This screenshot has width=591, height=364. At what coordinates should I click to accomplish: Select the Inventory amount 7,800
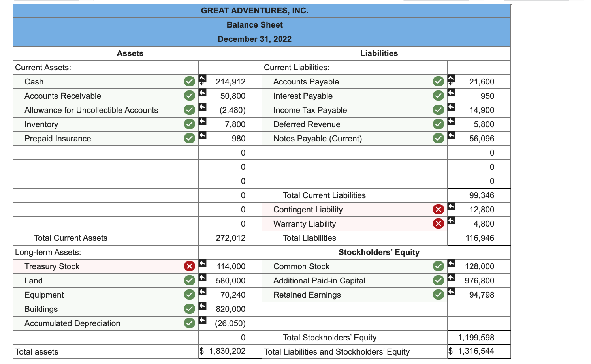pyautogui.click(x=230, y=124)
